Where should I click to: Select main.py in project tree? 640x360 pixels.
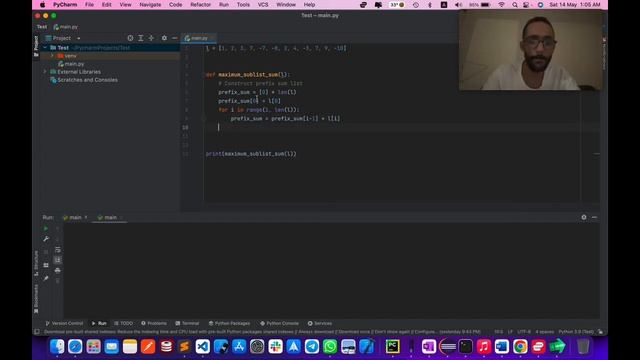[71, 64]
